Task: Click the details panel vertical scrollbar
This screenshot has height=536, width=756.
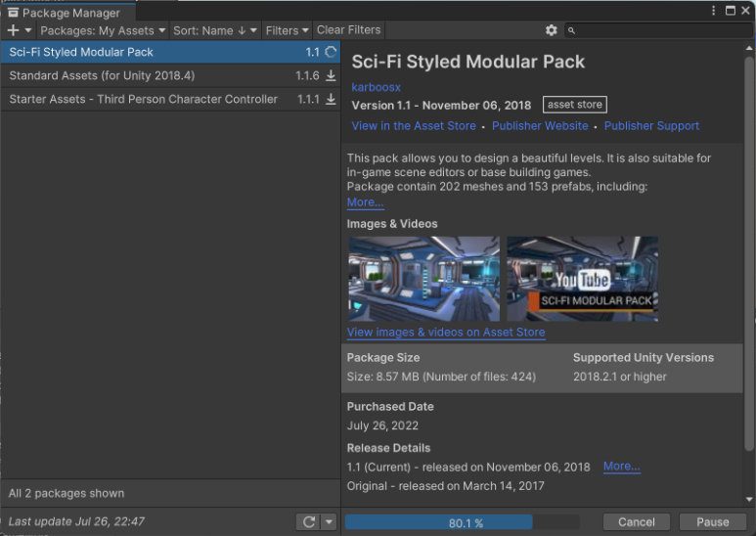Action: point(749,254)
